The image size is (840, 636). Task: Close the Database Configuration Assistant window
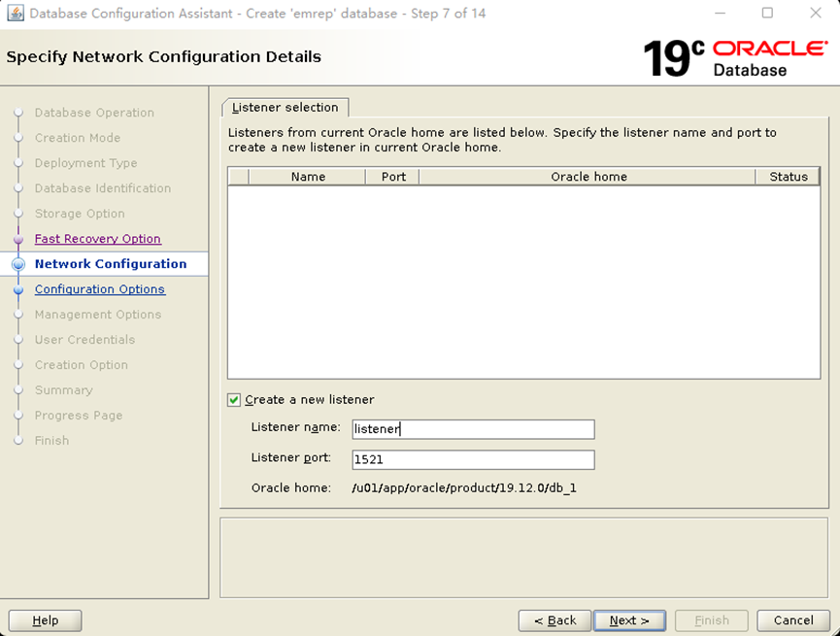click(x=816, y=13)
